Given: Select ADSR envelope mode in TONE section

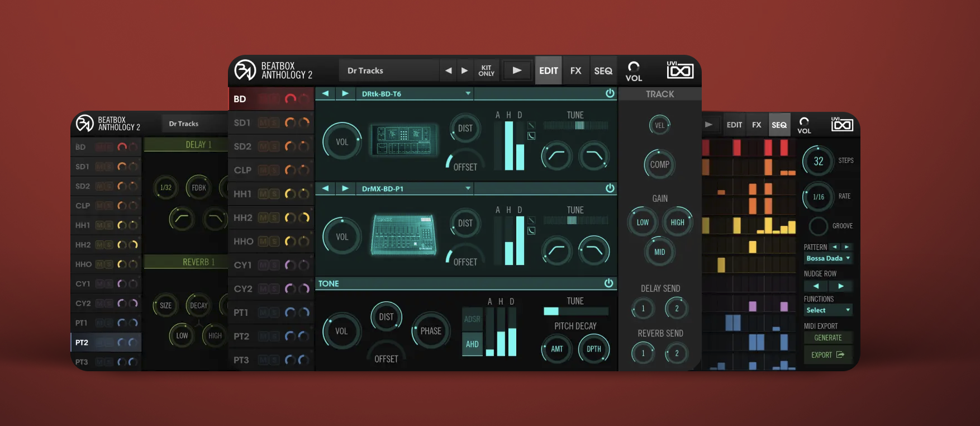Looking at the screenshot, I should pos(472,319).
